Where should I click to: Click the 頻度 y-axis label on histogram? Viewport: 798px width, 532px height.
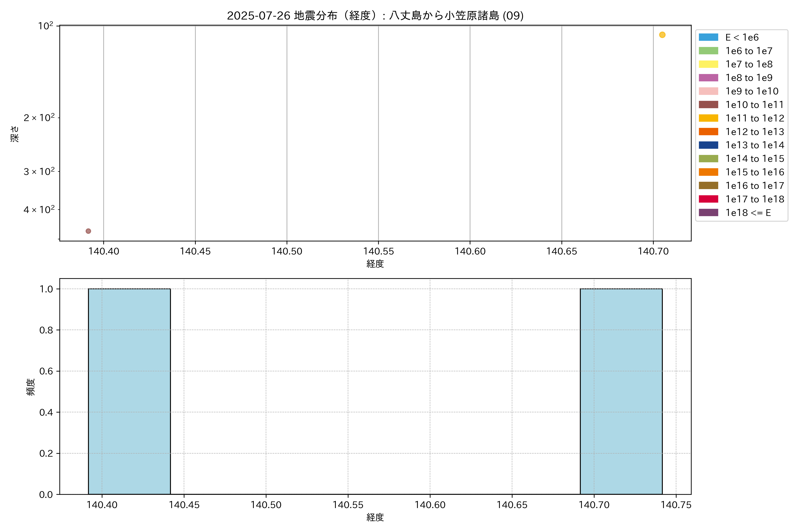pyautogui.click(x=31, y=387)
